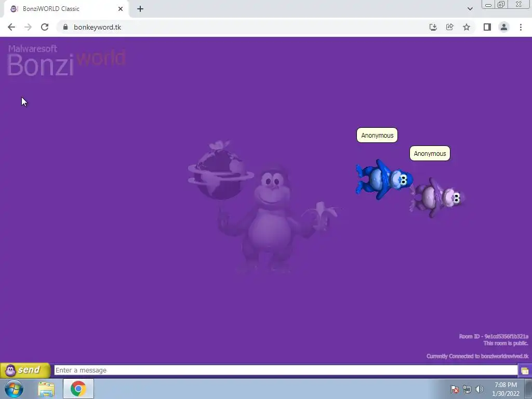Image resolution: width=532 pixels, height=399 pixels.
Task: Select the BonziWORLD Classic tab
Action: tap(66, 9)
